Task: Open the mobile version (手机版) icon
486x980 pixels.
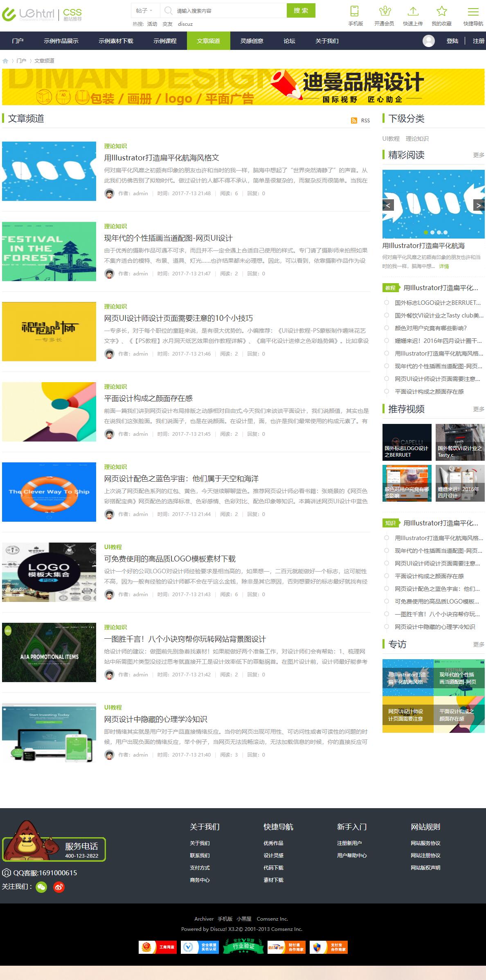Action: [x=355, y=11]
